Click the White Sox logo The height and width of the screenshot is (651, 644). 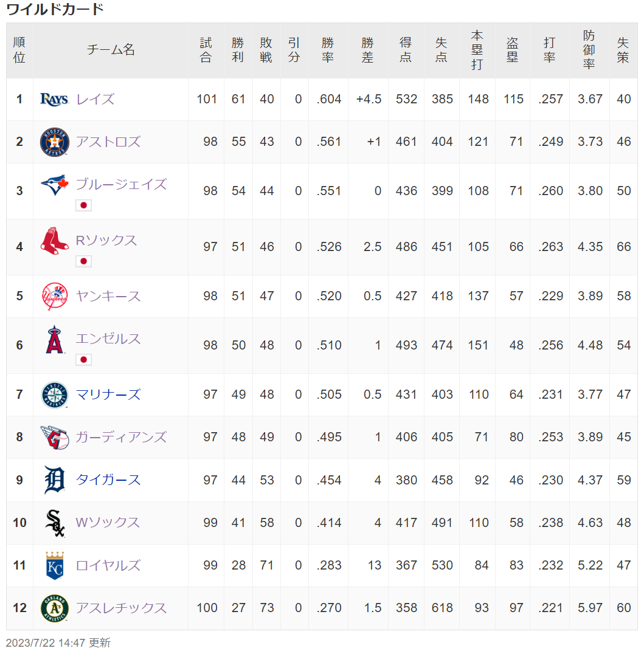(x=55, y=523)
